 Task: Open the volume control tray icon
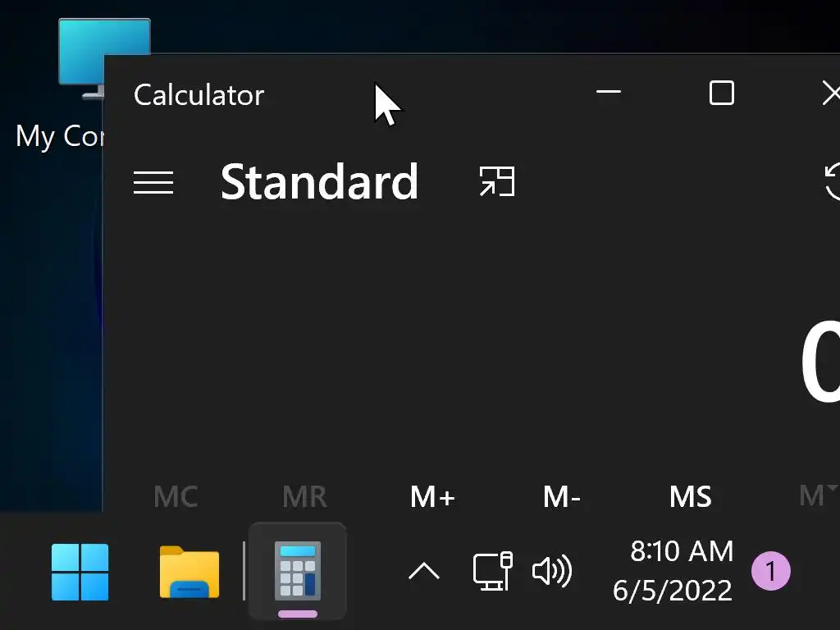click(552, 571)
